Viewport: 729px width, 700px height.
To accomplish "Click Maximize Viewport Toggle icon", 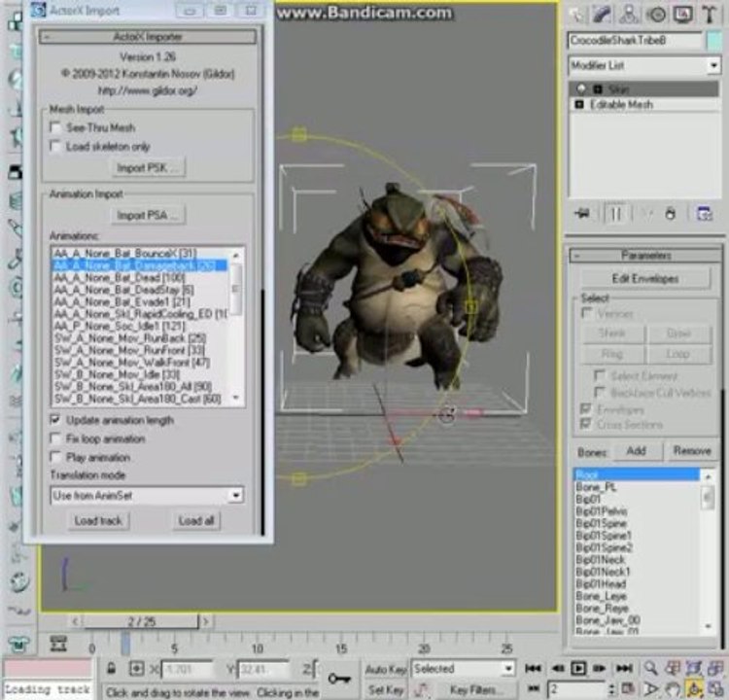I will (715, 689).
